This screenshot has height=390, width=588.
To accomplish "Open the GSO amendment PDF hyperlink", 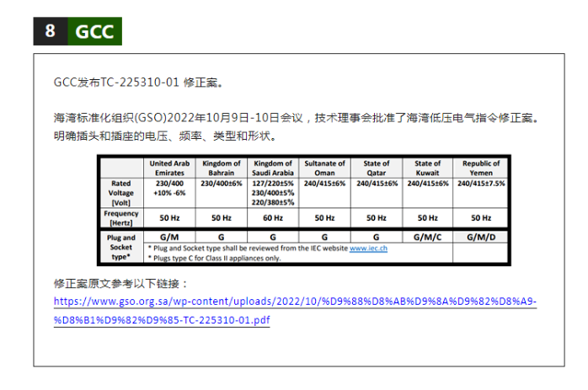I will tap(295, 311).
